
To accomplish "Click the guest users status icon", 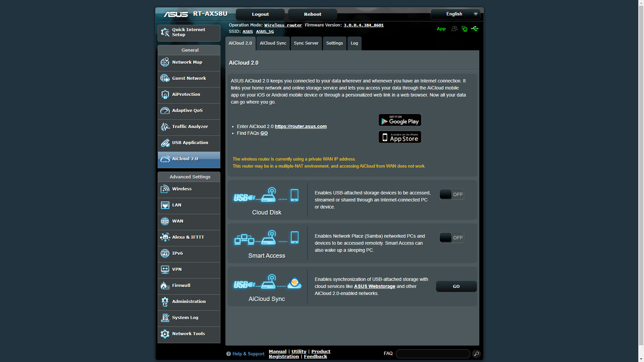I will coord(454,29).
